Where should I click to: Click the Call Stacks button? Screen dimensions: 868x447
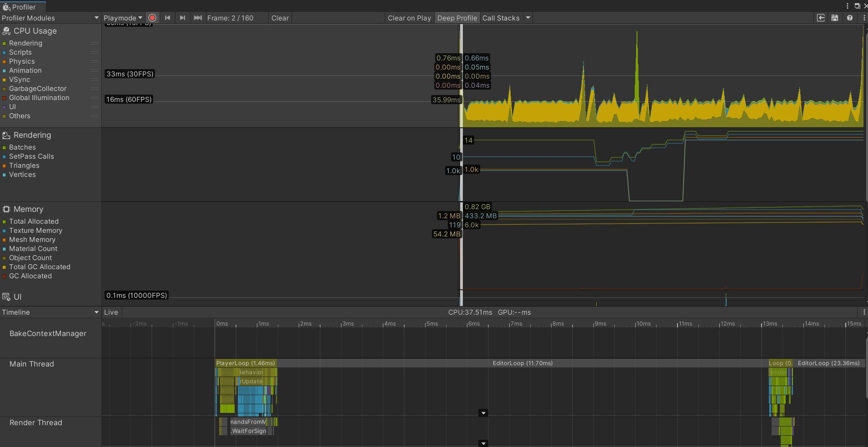point(501,18)
